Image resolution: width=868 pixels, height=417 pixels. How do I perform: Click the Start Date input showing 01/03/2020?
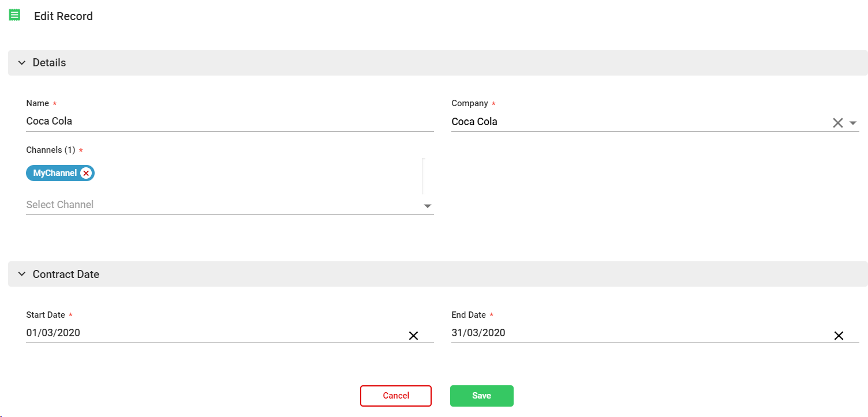(x=214, y=333)
